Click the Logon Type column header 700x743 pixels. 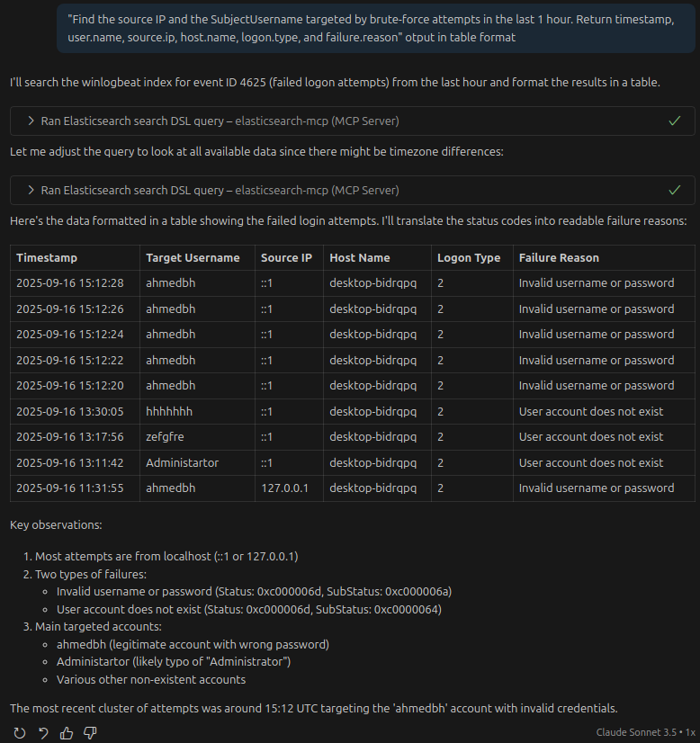tap(468, 257)
